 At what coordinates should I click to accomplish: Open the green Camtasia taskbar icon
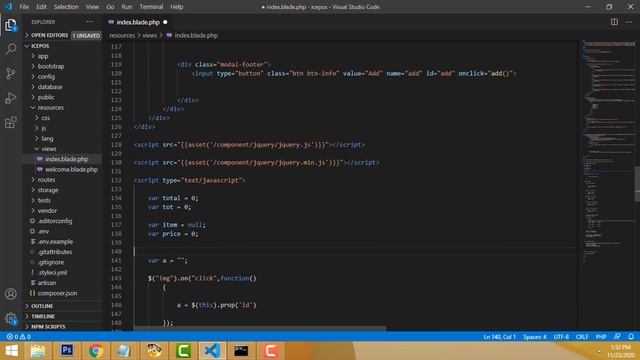(x=183, y=351)
